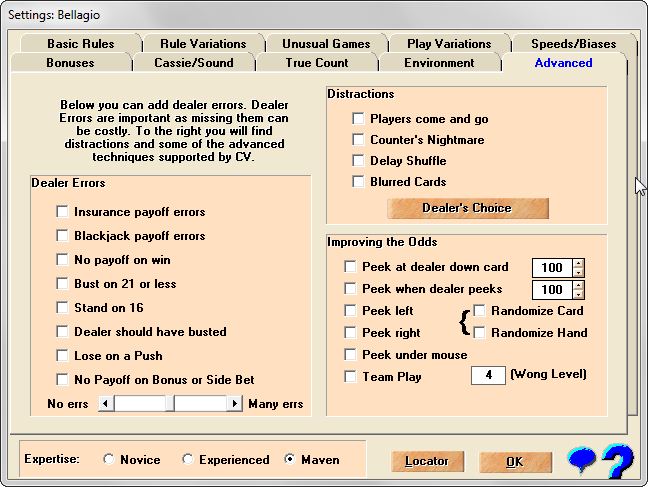The height and width of the screenshot is (487, 648).
Task: Enable Blurred Cards distraction
Action: [358, 181]
